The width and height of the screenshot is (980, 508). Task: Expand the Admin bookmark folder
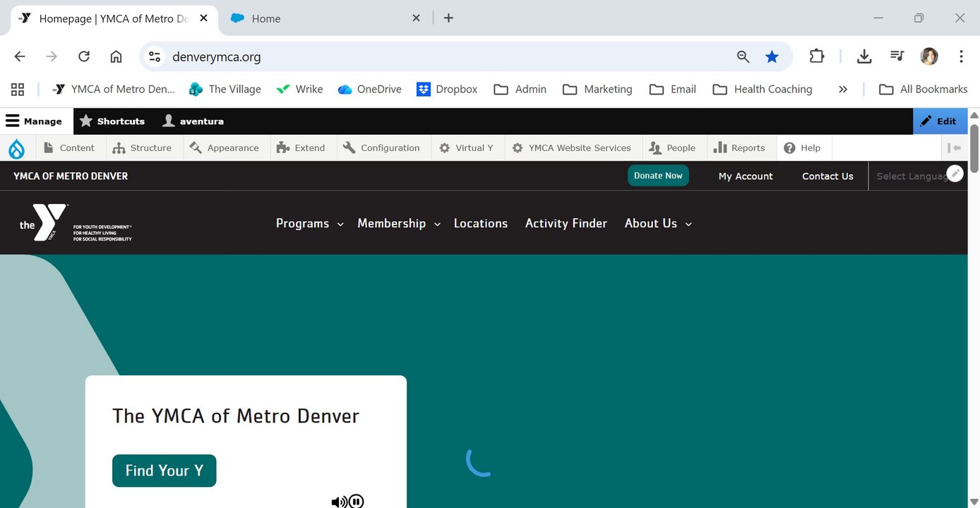[520, 89]
